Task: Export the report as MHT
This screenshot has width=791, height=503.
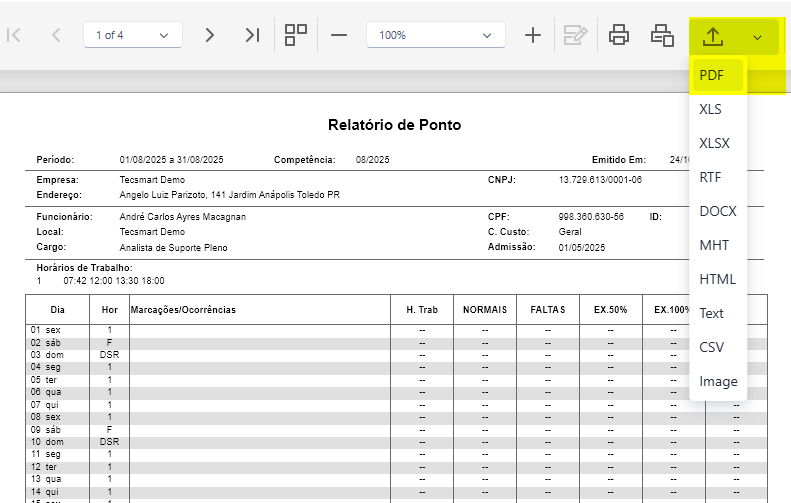Action: click(718, 246)
